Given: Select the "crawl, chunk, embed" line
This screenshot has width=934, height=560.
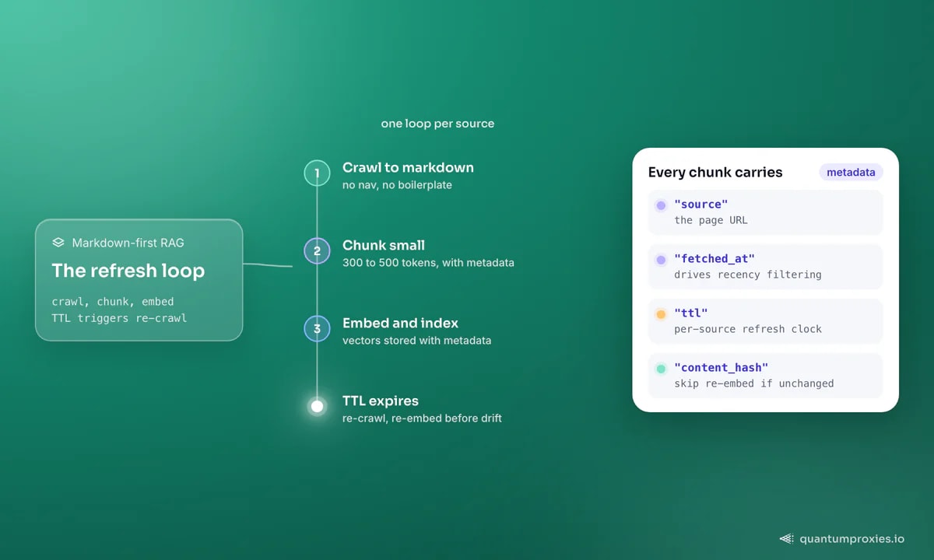Looking at the screenshot, I should tap(113, 301).
